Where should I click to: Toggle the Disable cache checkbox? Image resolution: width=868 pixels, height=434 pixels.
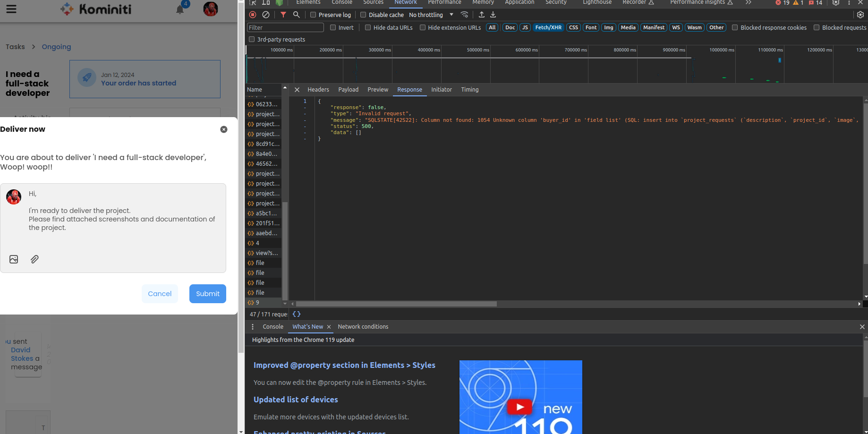click(x=363, y=15)
